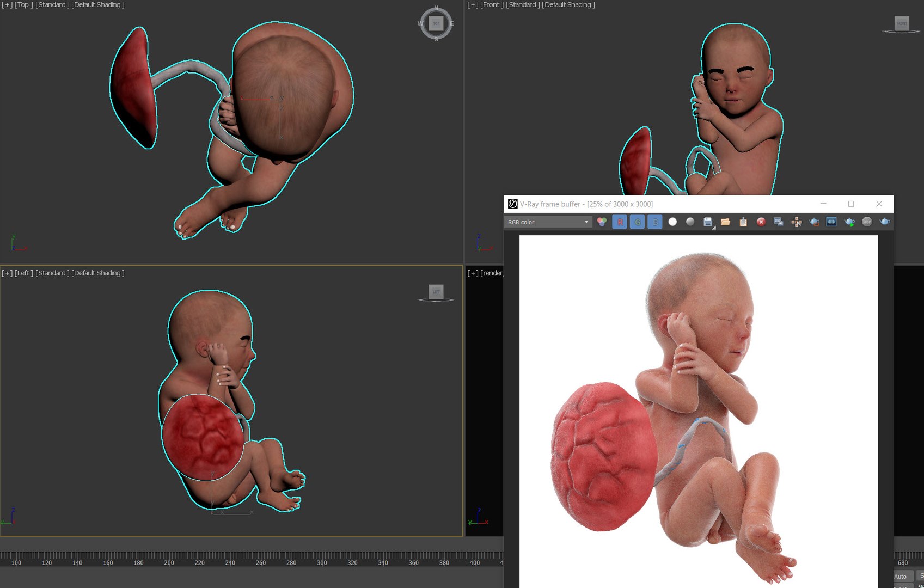Duplicate to 3ds Max frame buffer icon
The width and height of the screenshot is (924, 588).
(x=779, y=222)
